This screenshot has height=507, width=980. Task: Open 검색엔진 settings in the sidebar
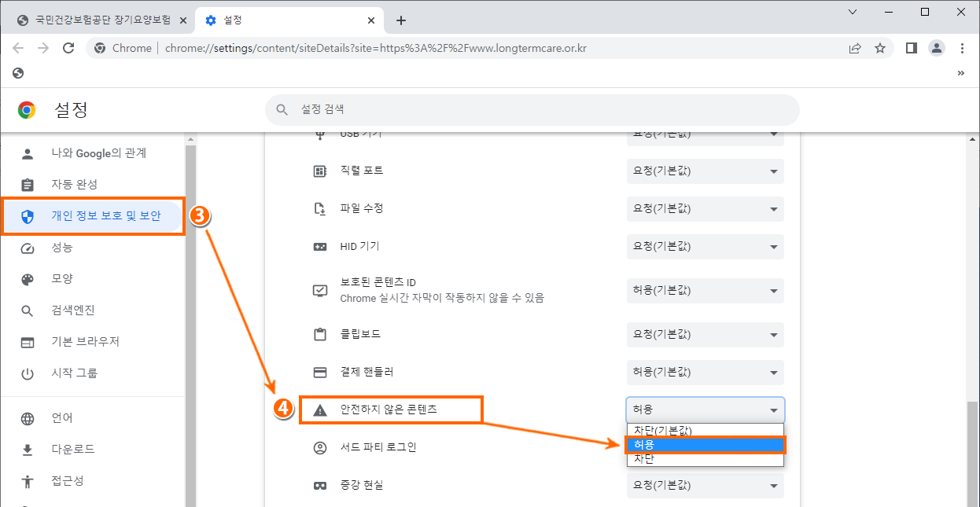pos(73,310)
